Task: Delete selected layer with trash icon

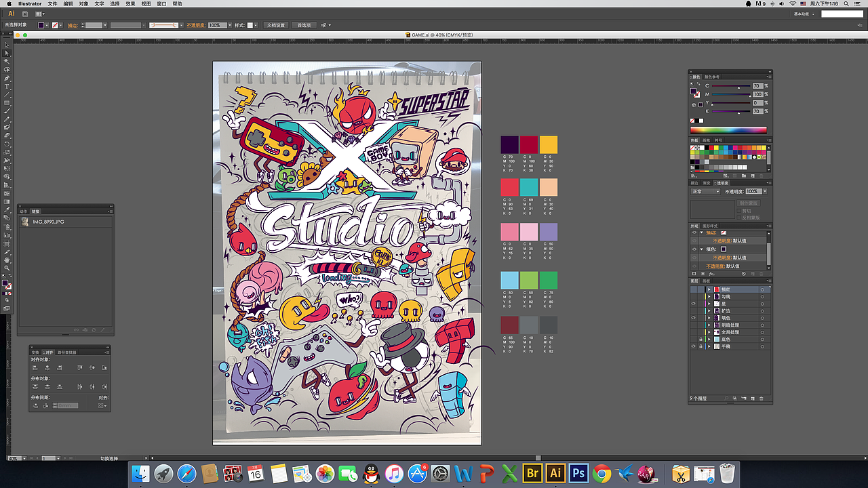Action: click(x=762, y=399)
